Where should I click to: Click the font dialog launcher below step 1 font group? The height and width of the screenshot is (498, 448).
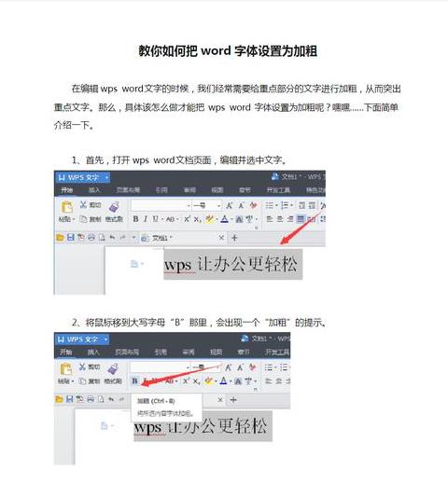pyautogui.click(x=257, y=228)
